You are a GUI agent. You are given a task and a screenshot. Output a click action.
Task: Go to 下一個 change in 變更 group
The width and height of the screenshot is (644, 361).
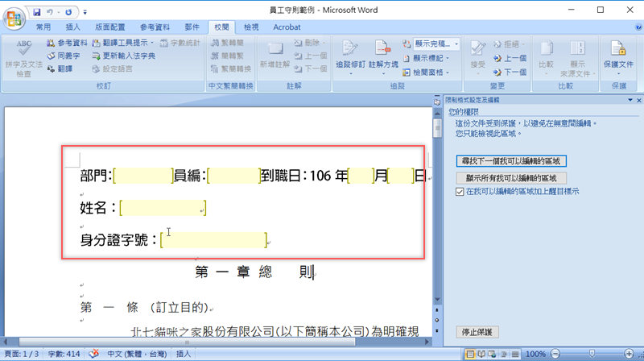coord(510,73)
